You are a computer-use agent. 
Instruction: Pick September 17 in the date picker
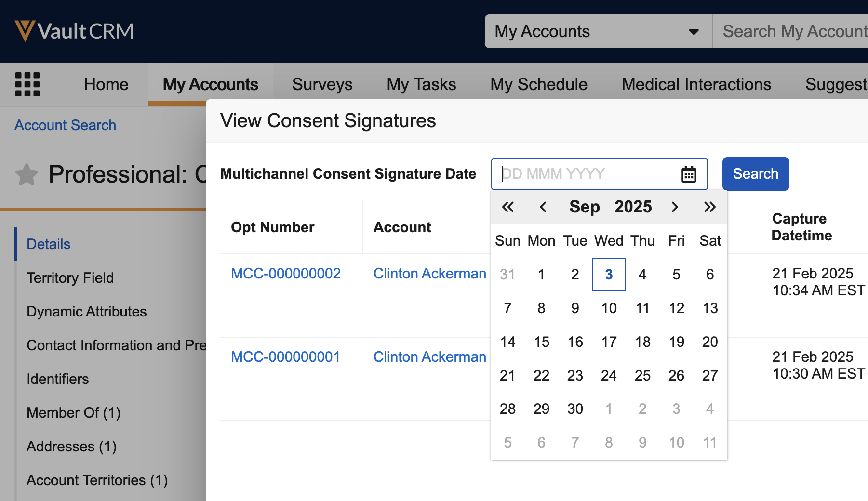(x=609, y=342)
